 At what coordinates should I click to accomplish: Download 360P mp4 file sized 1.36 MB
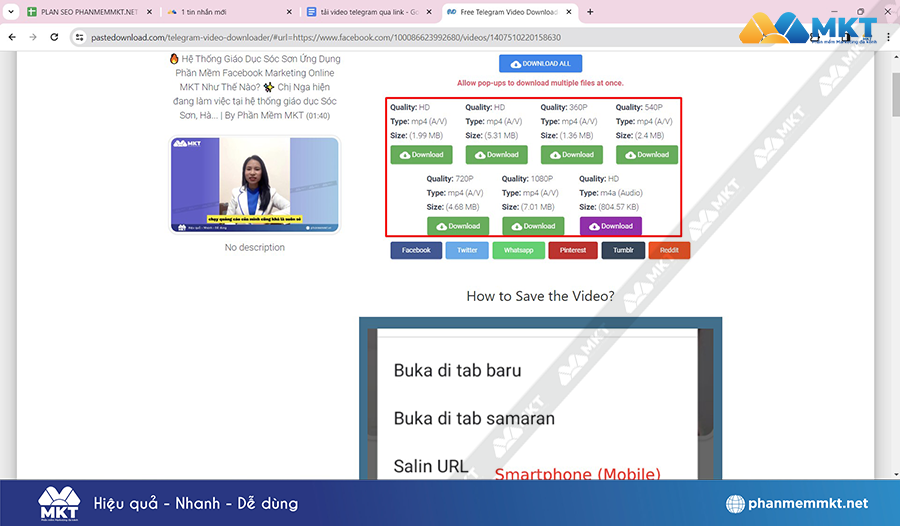[572, 154]
